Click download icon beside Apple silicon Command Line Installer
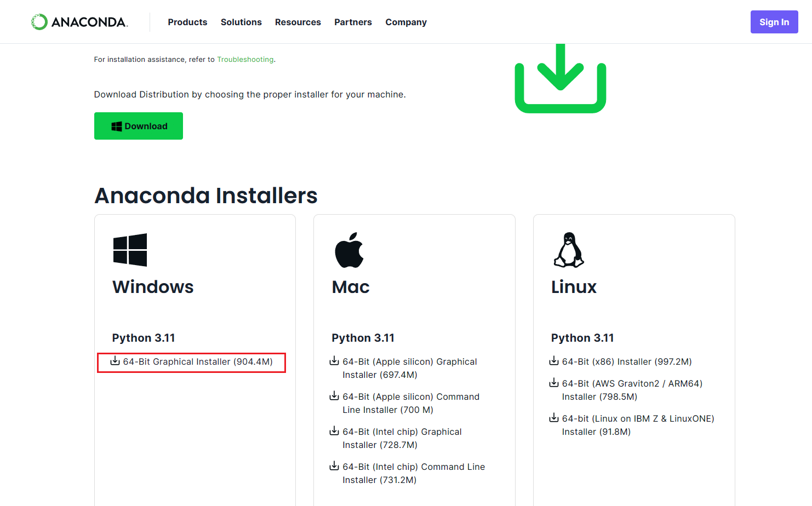This screenshot has width=812, height=506. (334, 396)
